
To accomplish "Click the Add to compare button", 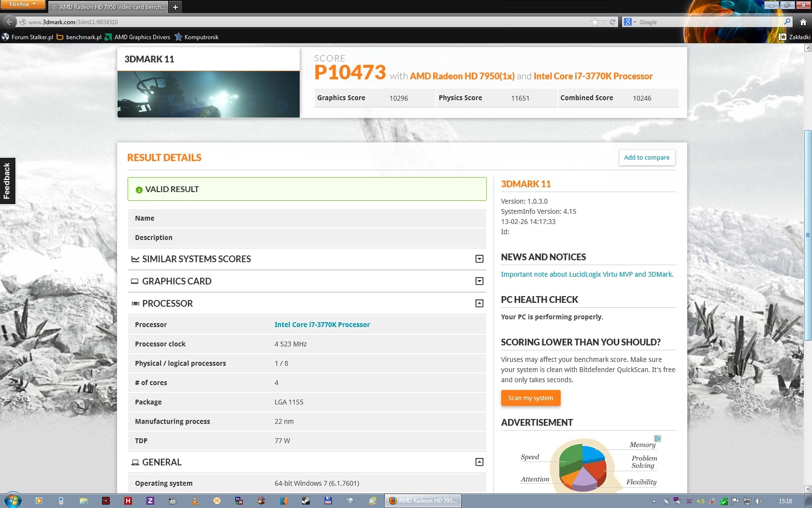I will 647,158.
